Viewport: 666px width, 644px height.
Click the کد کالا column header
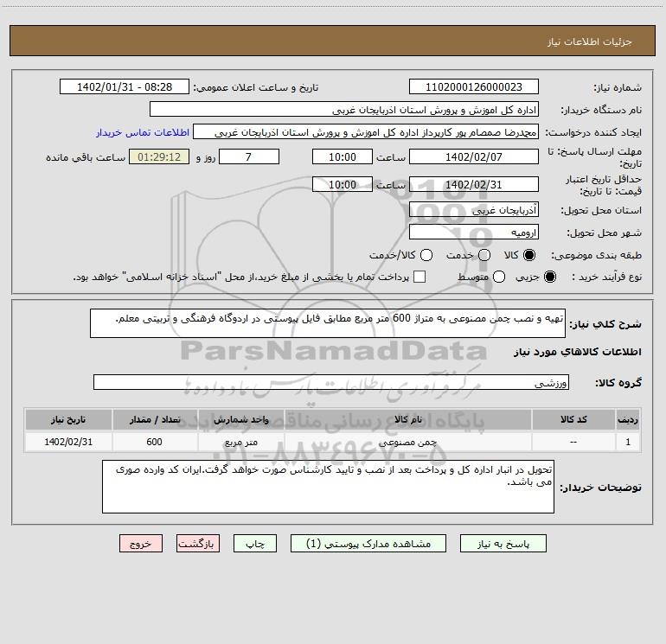[x=573, y=419]
